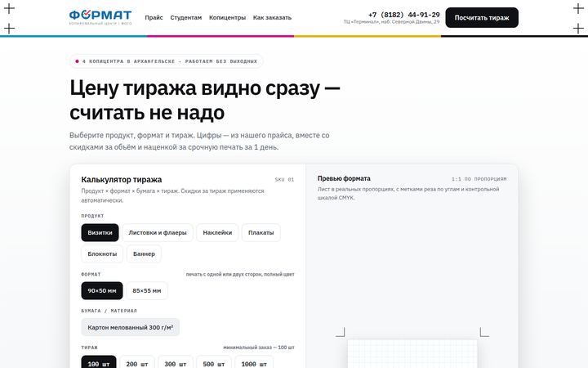The width and height of the screenshot is (588, 368).
Task: Open the ФОРМАТ logo home link
Action: [x=100, y=17]
